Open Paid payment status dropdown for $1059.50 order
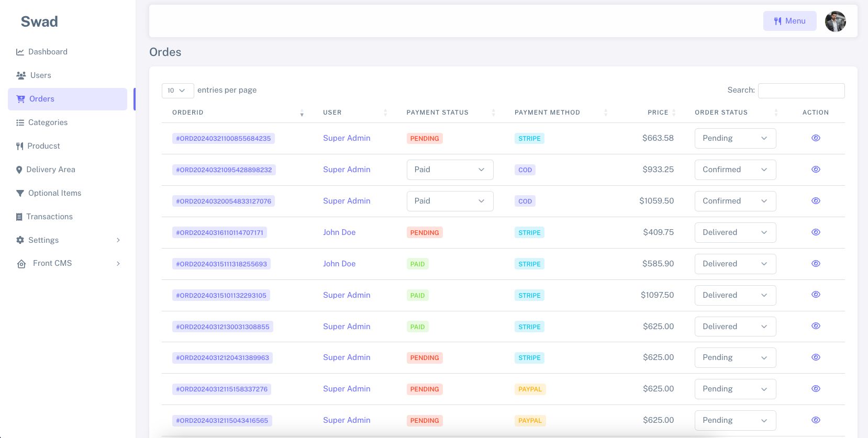This screenshot has width=868, height=438. tap(449, 201)
